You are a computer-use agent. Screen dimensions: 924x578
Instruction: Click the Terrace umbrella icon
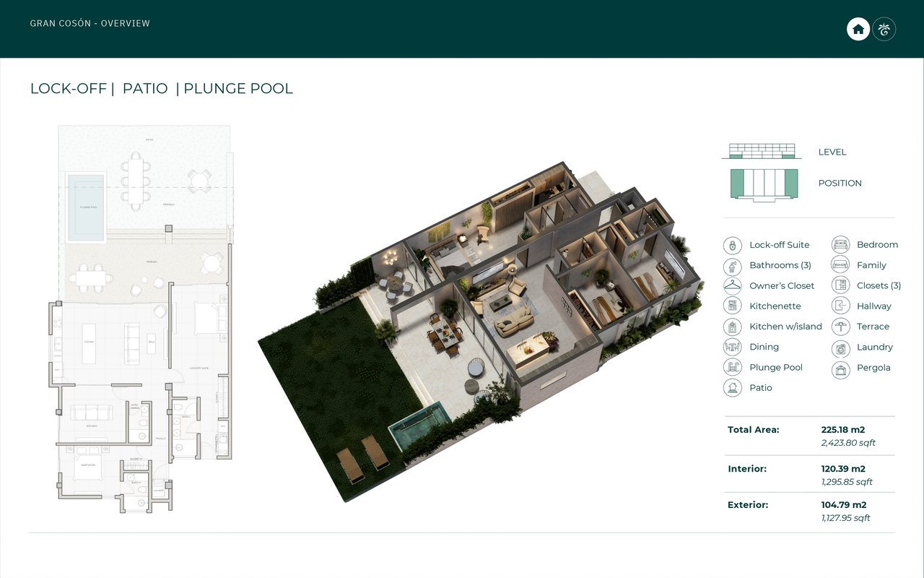click(x=840, y=327)
